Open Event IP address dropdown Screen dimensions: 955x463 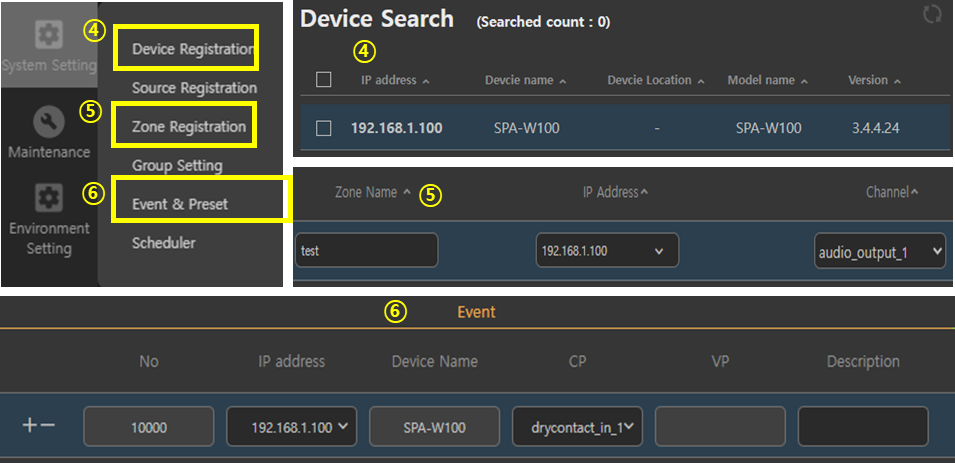[x=291, y=427]
